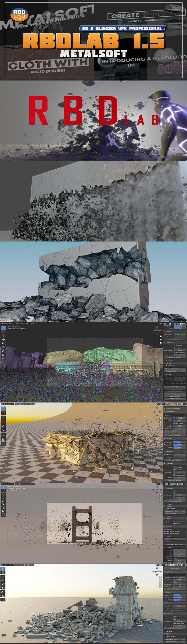Disable Deactivation in the wood splinters panel
The height and width of the screenshot is (644, 187).
pos(174,423)
